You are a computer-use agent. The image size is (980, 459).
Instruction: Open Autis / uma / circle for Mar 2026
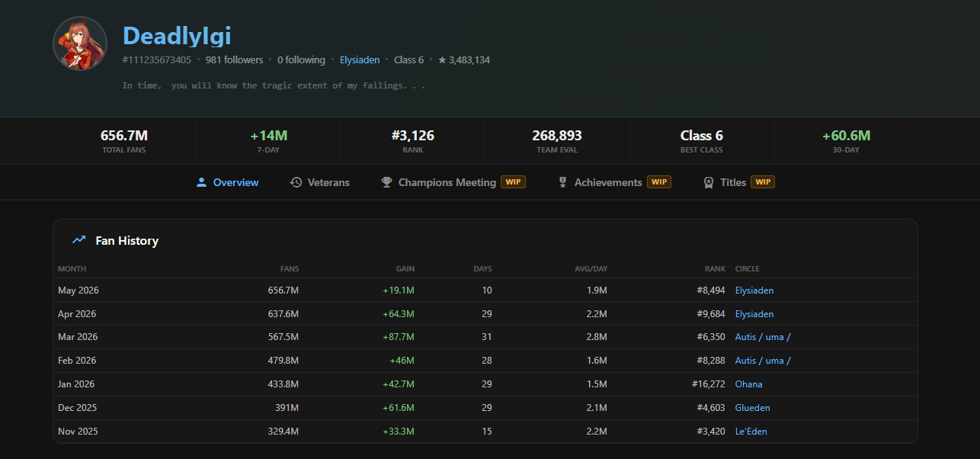click(763, 337)
